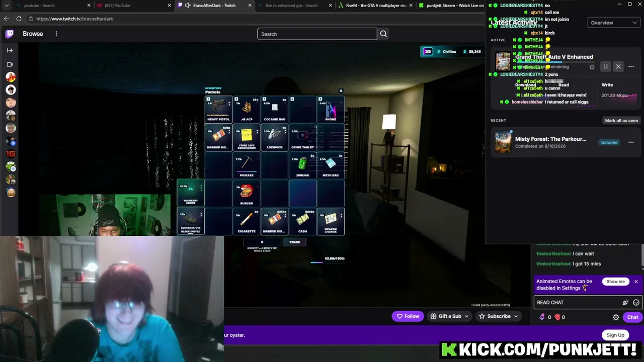This screenshot has height=362, width=644.
Task: Pause the Grand Theft Auto V download
Action: (605, 66)
